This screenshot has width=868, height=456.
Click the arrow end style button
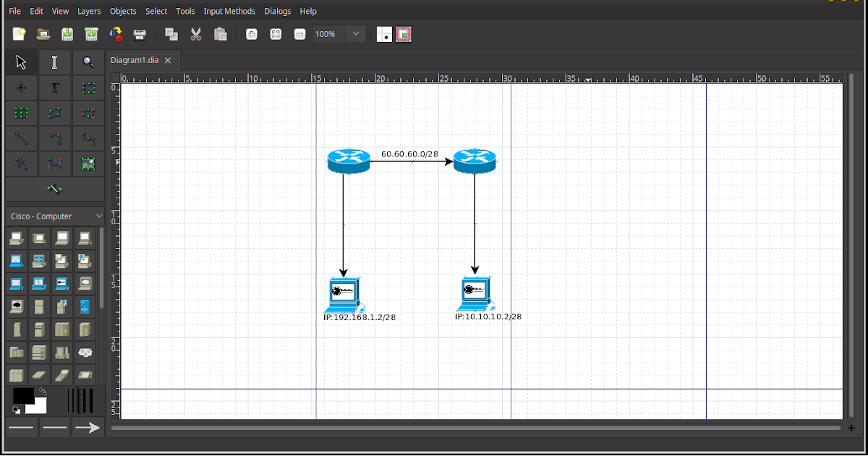[x=87, y=427]
